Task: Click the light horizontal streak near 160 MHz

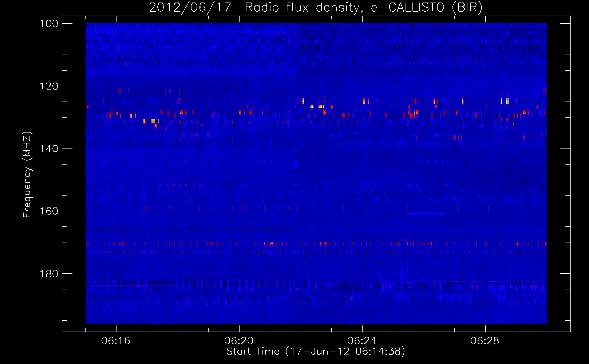Action: click(x=426, y=213)
